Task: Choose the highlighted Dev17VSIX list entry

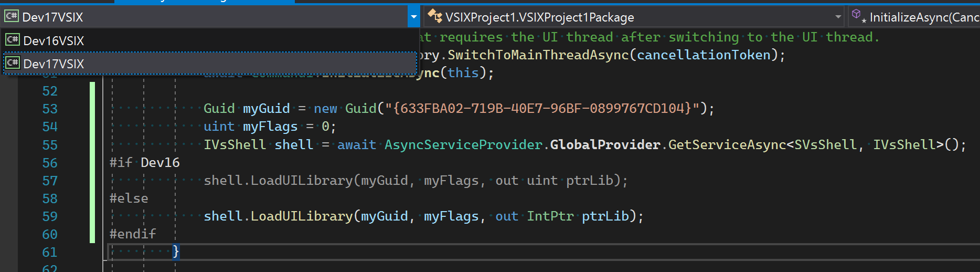Action: pos(54,64)
